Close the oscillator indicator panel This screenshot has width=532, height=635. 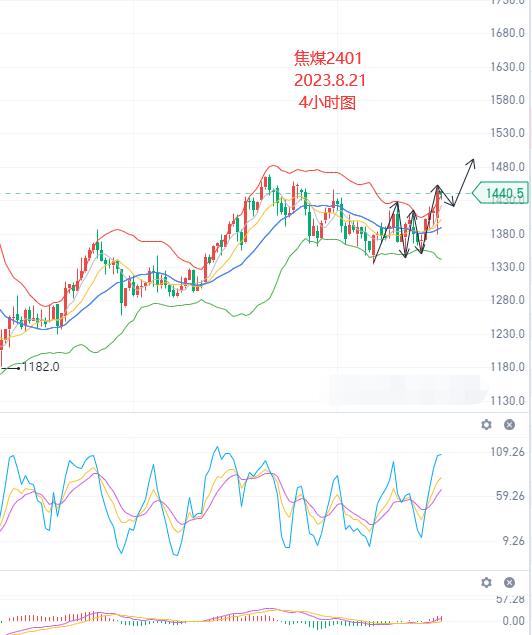click(509, 424)
